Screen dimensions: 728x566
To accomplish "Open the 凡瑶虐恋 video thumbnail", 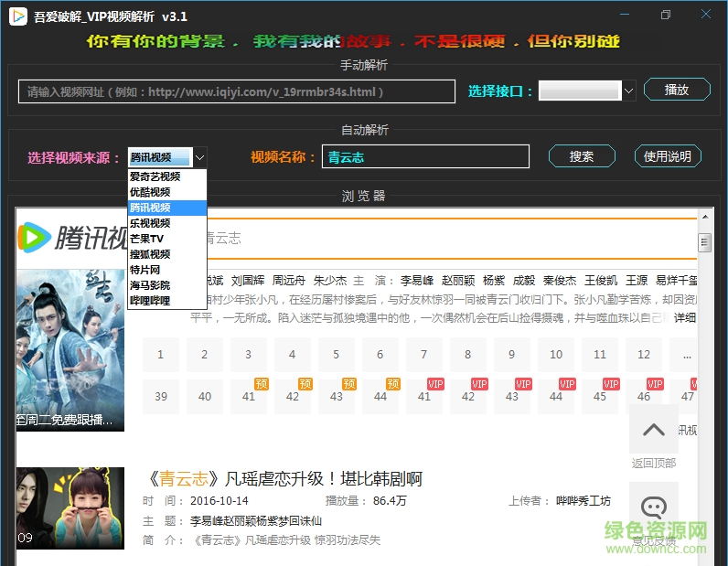I will (x=70, y=508).
